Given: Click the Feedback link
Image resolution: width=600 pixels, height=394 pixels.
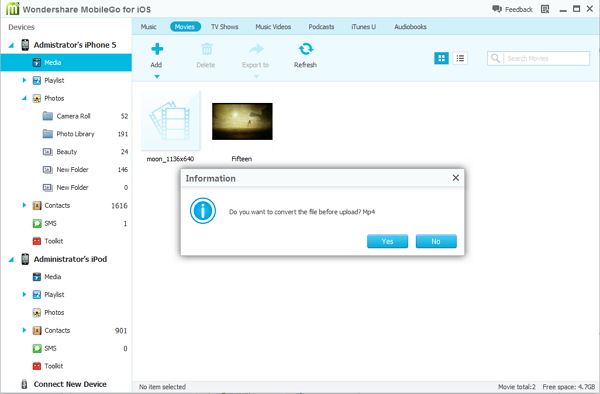Looking at the screenshot, I should (519, 10).
